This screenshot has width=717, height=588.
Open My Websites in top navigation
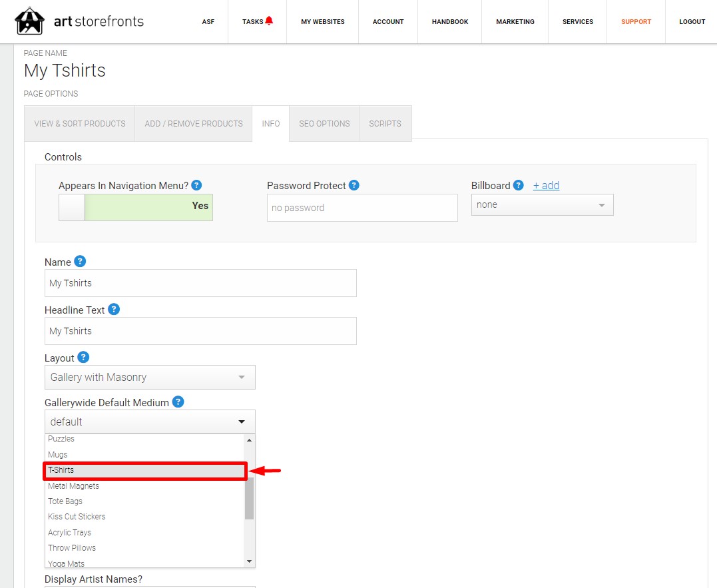[x=323, y=21]
